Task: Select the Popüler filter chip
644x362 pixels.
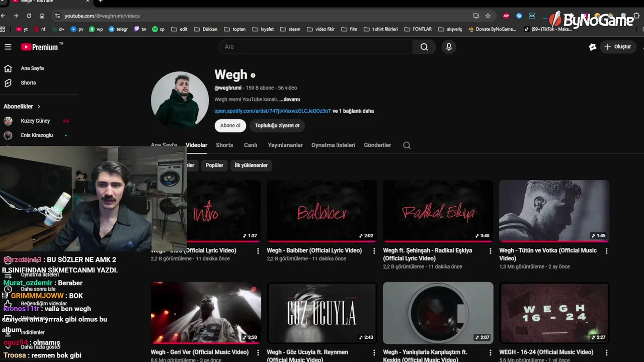Action: (214, 165)
